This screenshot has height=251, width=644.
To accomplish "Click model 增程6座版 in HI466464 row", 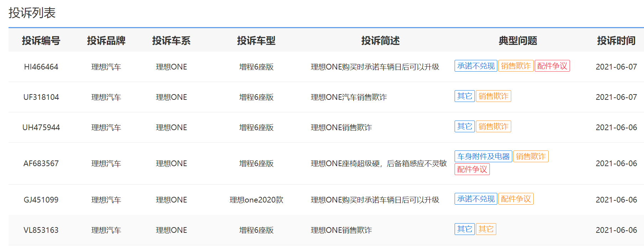I will pos(256,67).
